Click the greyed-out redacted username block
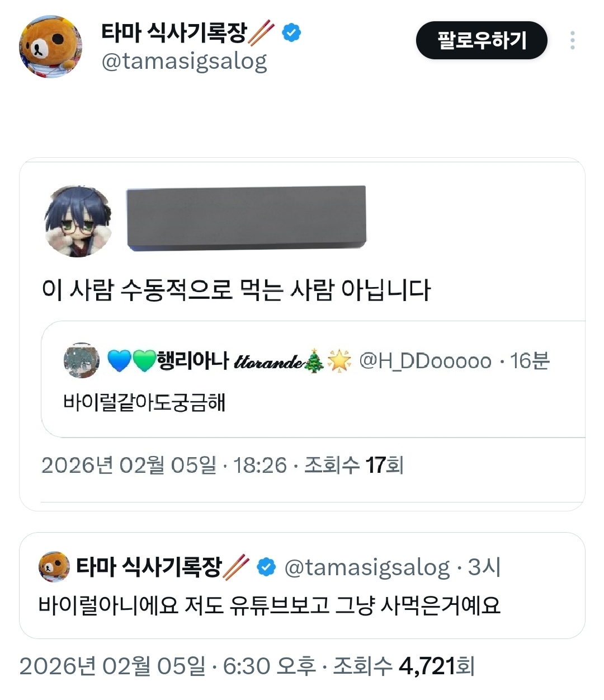This screenshot has width=604, height=700. click(x=246, y=218)
